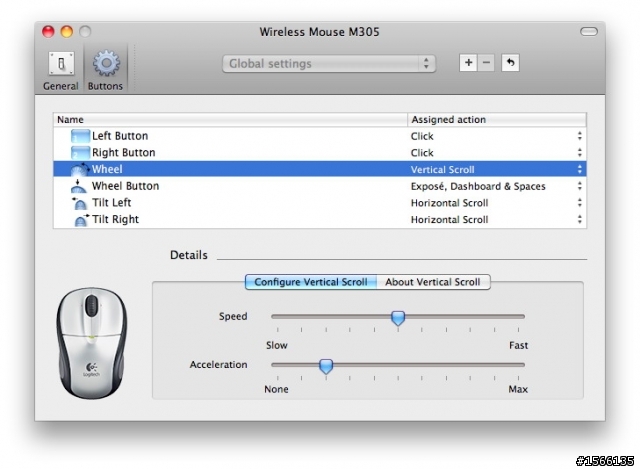Open Wheel Button action stepper
The height and width of the screenshot is (469, 640).
[580, 186]
